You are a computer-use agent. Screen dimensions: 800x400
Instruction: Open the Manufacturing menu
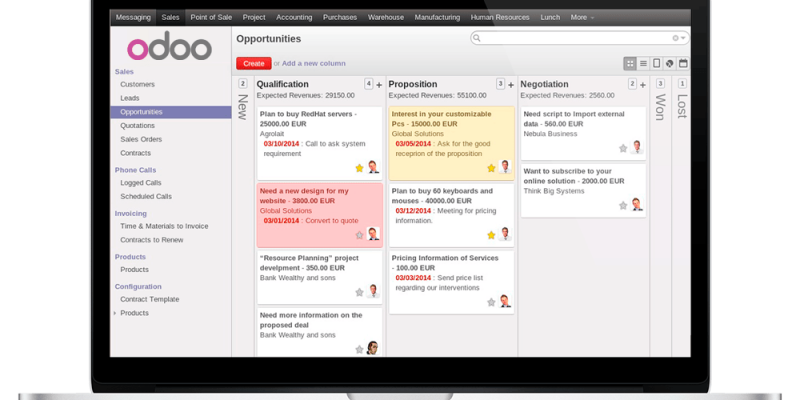point(437,17)
